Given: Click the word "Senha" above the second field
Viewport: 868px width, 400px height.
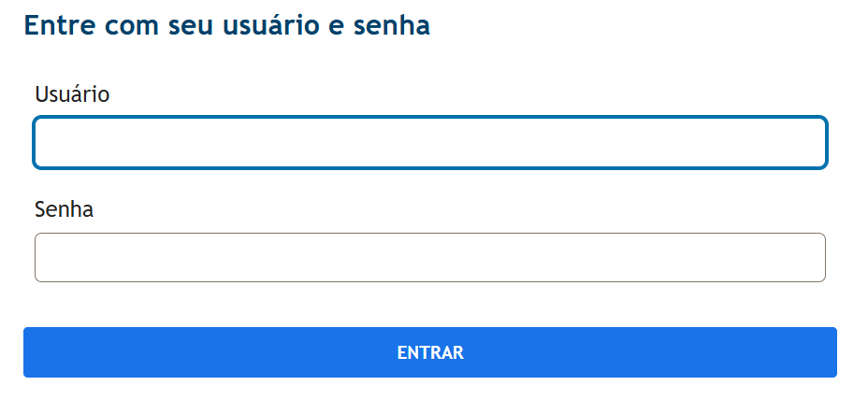Looking at the screenshot, I should point(64,208).
